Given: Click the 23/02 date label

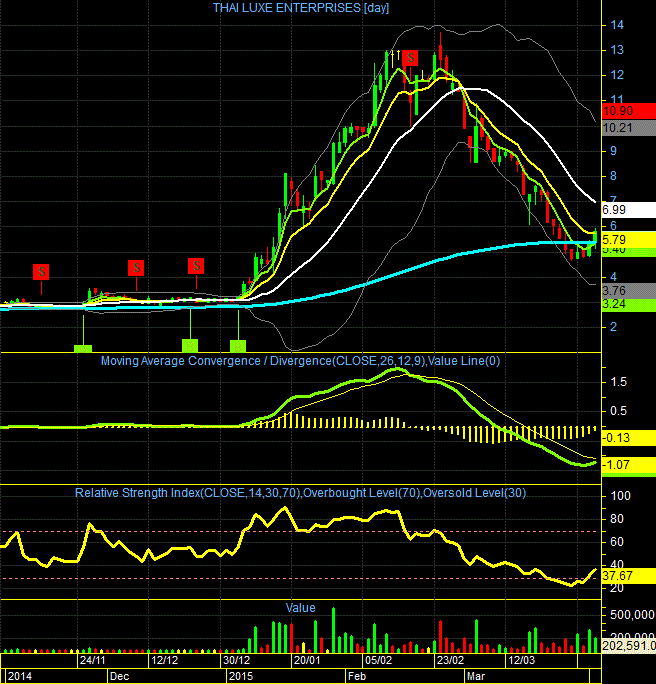Looking at the screenshot, I should (450, 660).
